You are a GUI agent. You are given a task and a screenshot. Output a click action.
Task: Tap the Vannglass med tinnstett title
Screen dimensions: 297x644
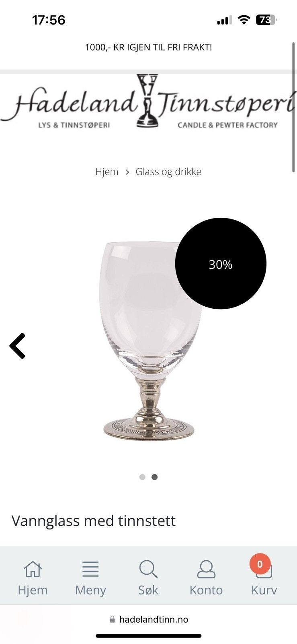[x=94, y=521]
